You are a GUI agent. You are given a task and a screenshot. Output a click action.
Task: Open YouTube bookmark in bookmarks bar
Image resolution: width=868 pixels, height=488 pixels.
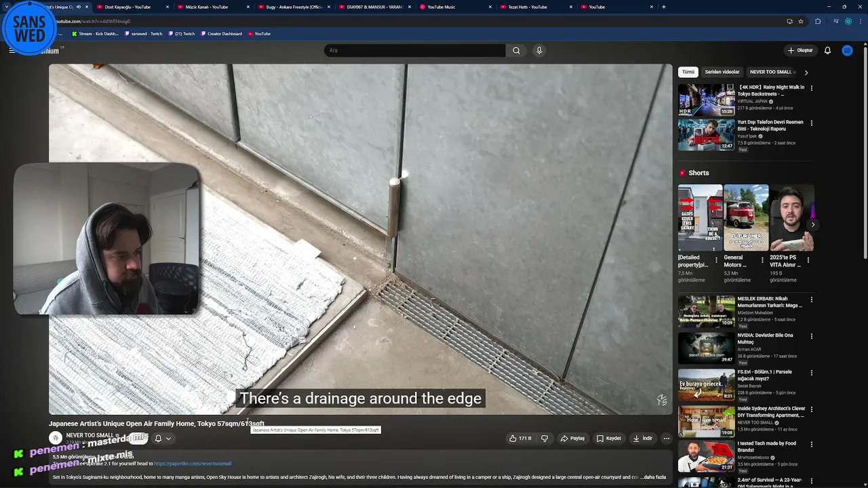[x=259, y=33]
